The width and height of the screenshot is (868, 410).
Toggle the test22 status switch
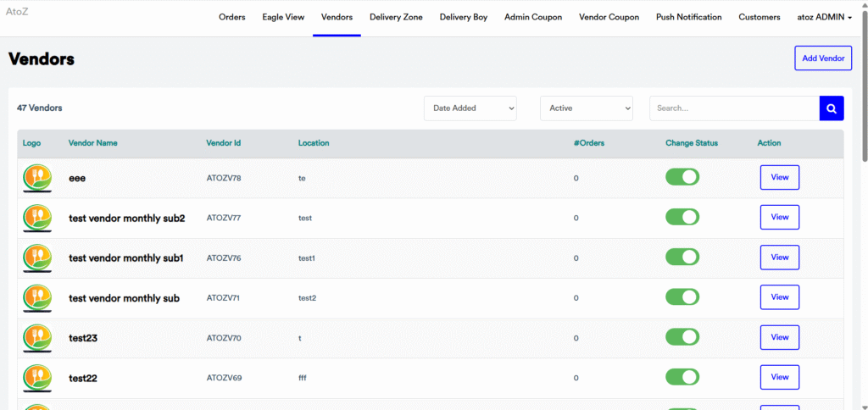click(682, 377)
